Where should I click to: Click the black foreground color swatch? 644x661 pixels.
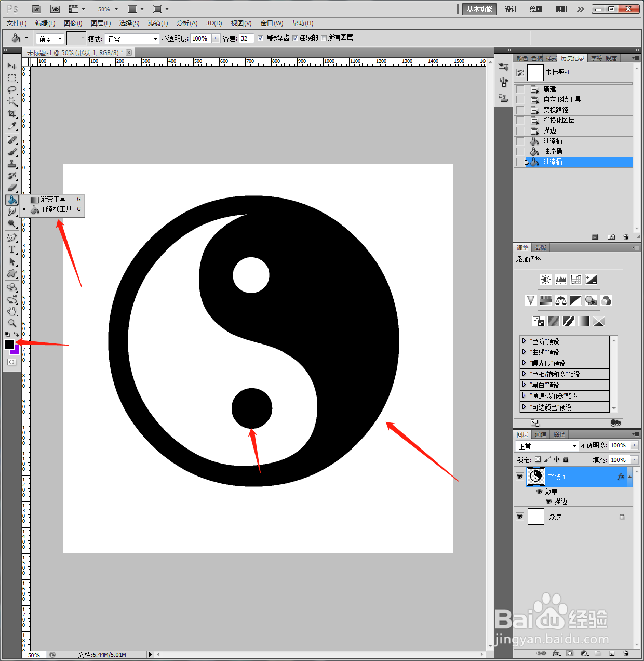tap(9, 345)
